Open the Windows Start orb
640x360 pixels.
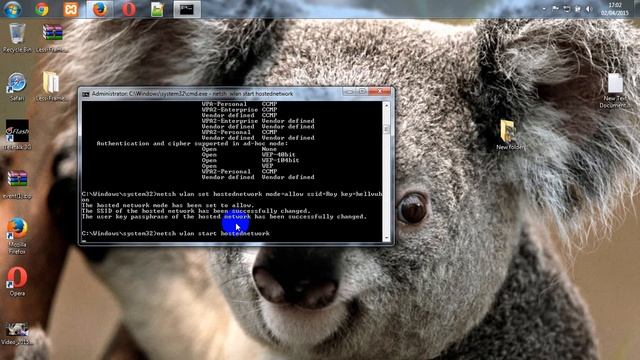[12, 9]
